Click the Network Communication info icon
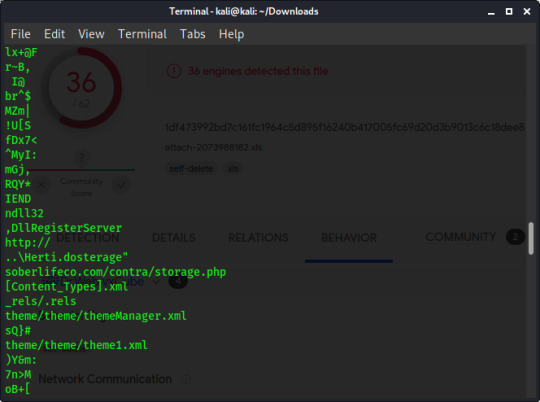540x402 pixels. pos(186,379)
